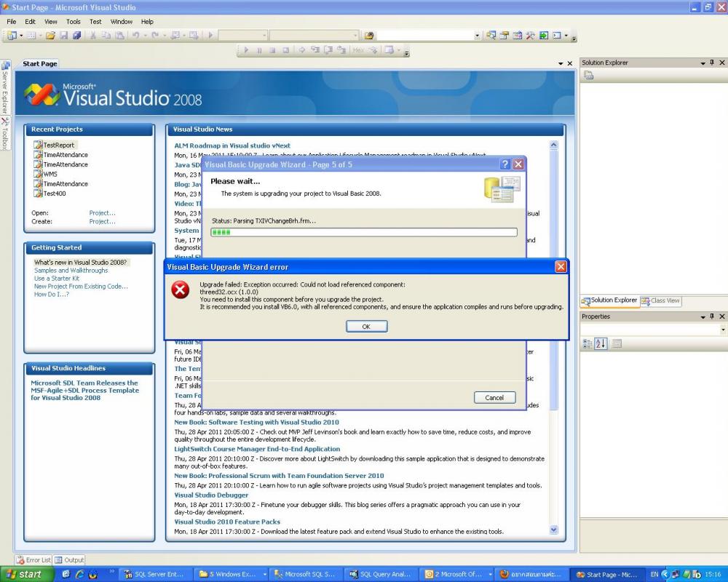Click OK in the Upgrade Wizard error dialog
The height and width of the screenshot is (582, 728).
tap(366, 326)
